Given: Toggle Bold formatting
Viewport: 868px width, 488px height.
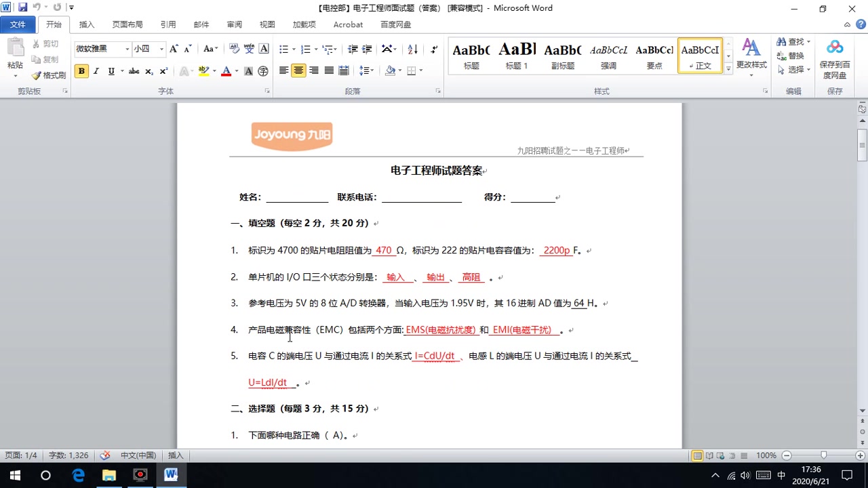Looking at the screenshot, I should pos(81,71).
